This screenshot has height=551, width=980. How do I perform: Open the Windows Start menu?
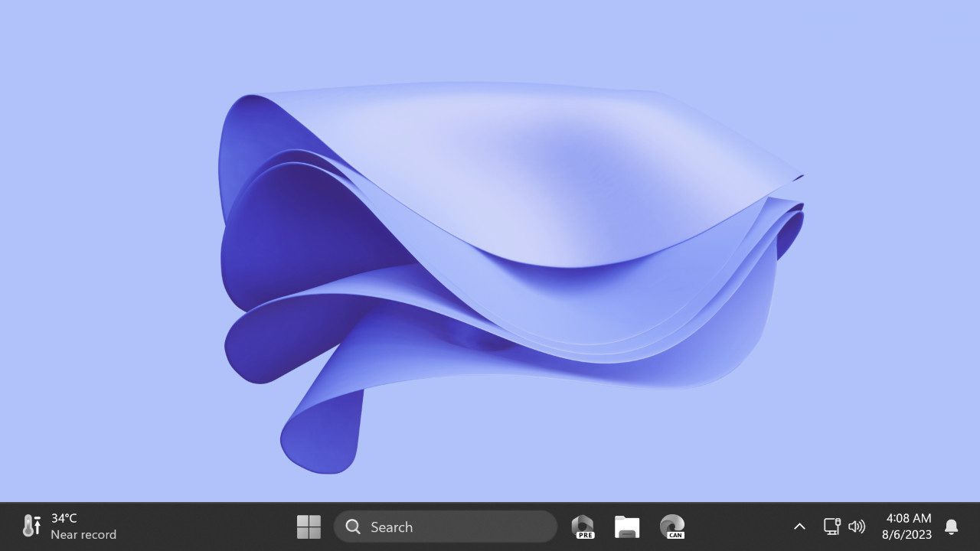click(309, 527)
